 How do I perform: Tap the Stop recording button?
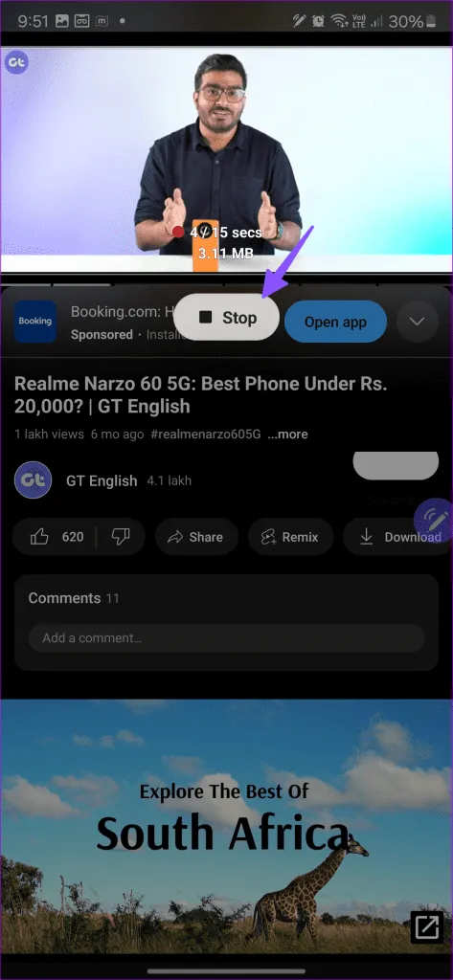[226, 318]
